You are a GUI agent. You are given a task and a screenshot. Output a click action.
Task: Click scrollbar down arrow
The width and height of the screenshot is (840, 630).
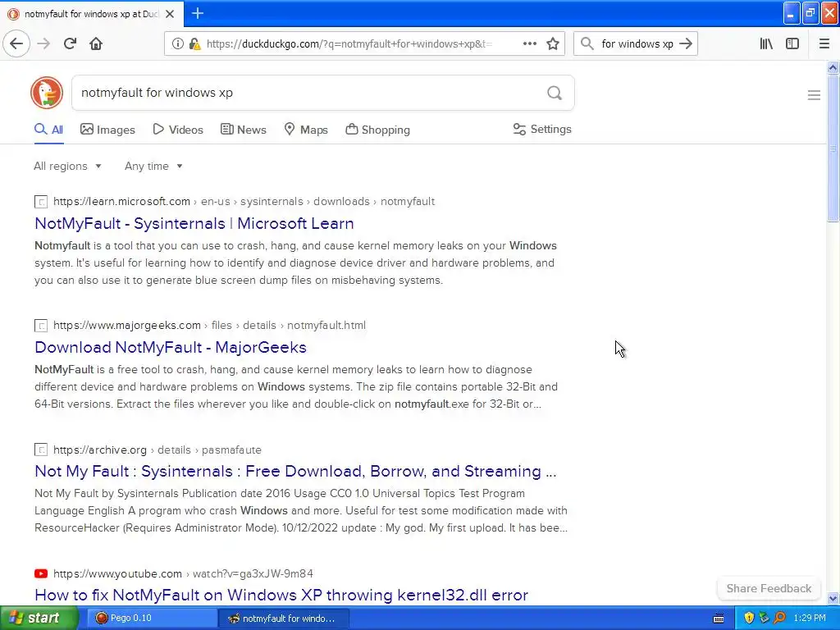click(833, 598)
